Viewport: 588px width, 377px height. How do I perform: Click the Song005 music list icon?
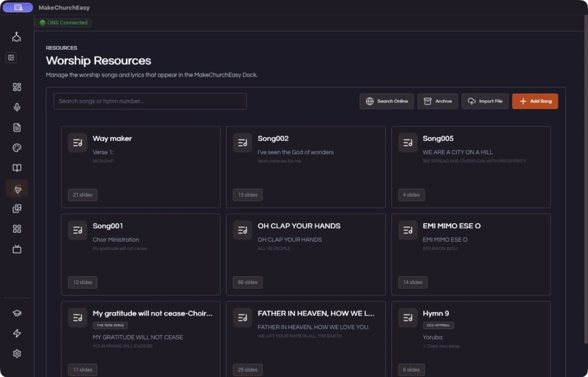point(408,143)
